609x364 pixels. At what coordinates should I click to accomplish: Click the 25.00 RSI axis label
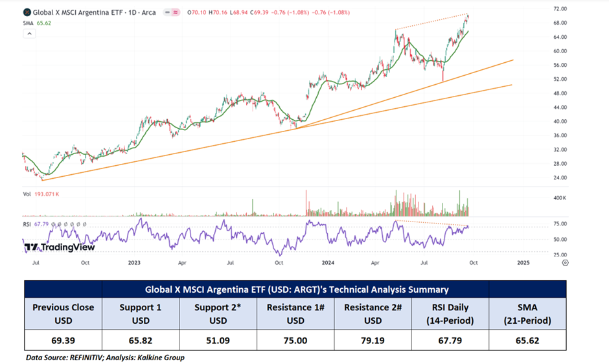point(560,255)
